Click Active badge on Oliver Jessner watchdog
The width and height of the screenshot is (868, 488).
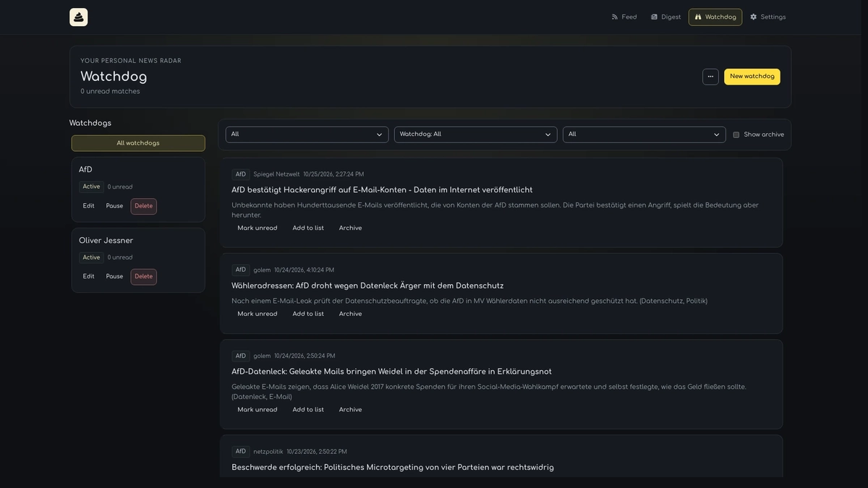pos(91,257)
